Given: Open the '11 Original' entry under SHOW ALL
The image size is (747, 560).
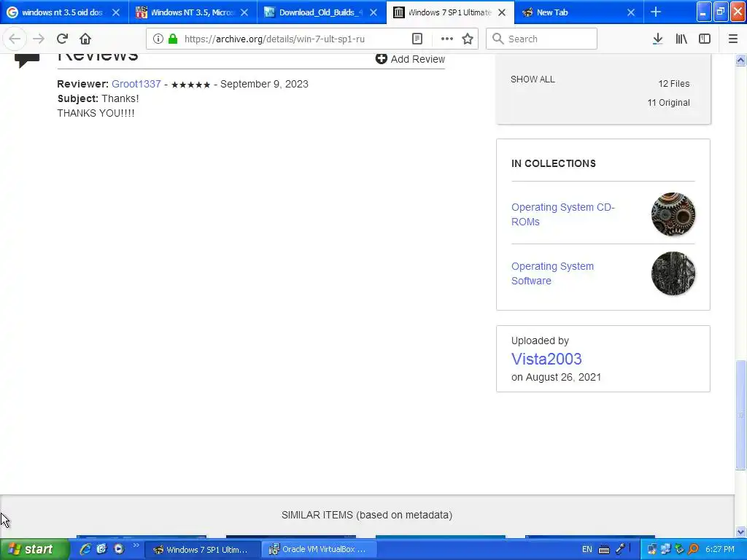Looking at the screenshot, I should coord(668,102).
